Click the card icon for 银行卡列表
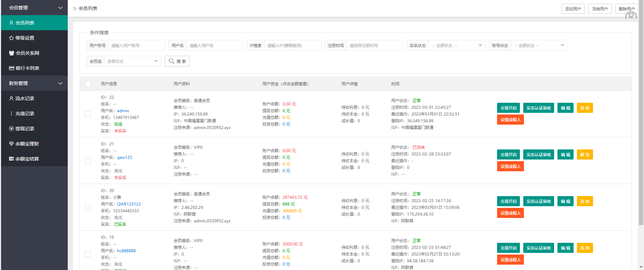 point(11,68)
